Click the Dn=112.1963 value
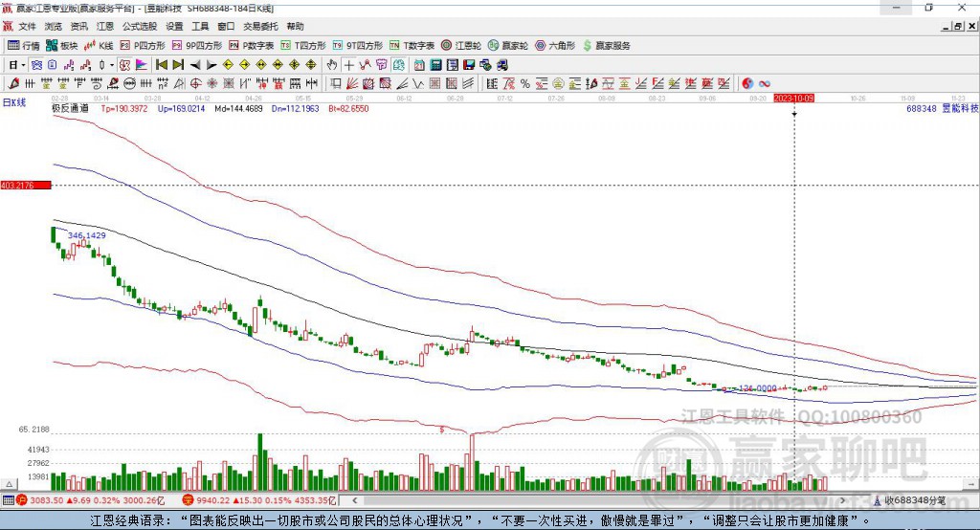Image resolution: width=980 pixels, height=530 pixels. click(x=295, y=108)
